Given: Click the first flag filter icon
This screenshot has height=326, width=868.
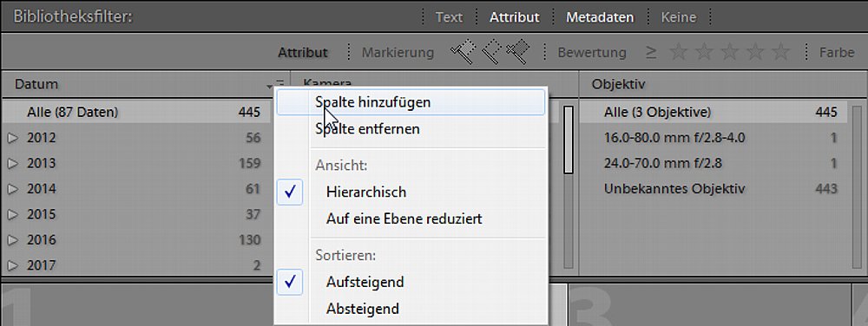Looking at the screenshot, I should pyautogui.click(x=463, y=52).
